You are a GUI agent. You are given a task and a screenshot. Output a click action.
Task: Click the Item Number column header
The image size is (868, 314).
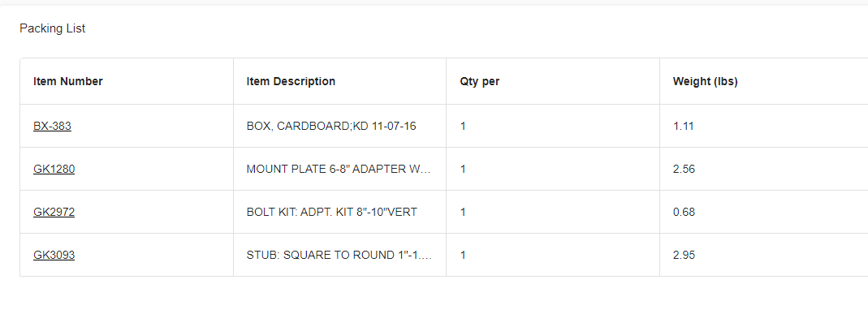click(x=68, y=81)
